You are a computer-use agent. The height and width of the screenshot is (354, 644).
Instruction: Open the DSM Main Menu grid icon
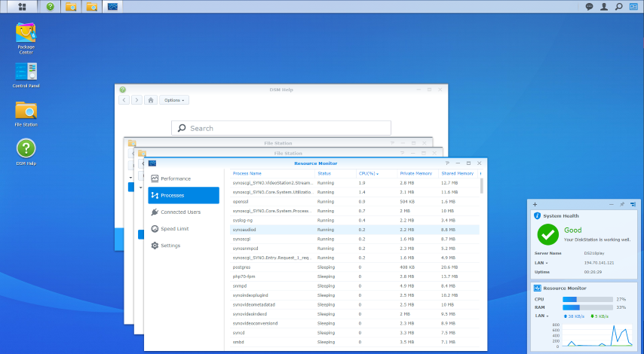click(x=22, y=7)
